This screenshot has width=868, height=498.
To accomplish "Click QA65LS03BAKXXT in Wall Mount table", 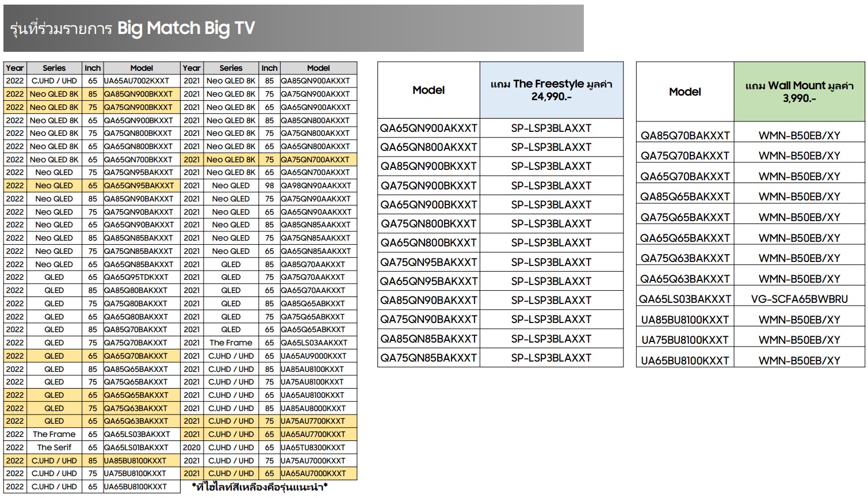I will (x=685, y=299).
